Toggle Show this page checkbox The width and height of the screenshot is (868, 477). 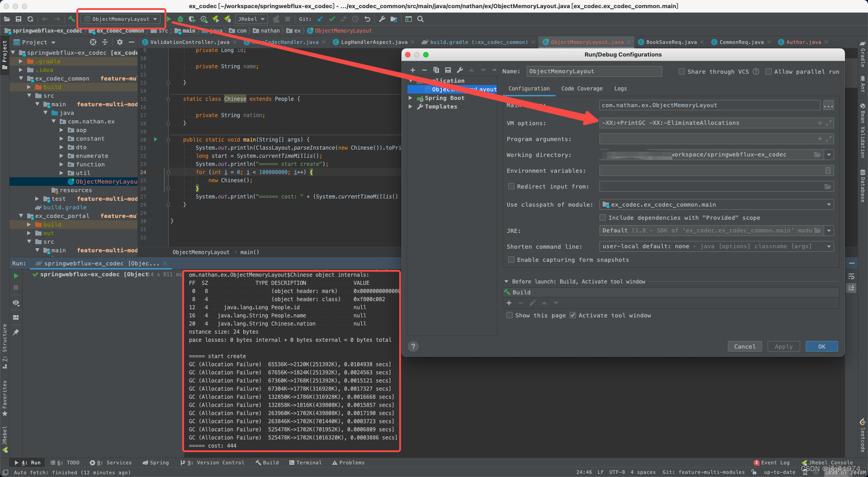509,315
